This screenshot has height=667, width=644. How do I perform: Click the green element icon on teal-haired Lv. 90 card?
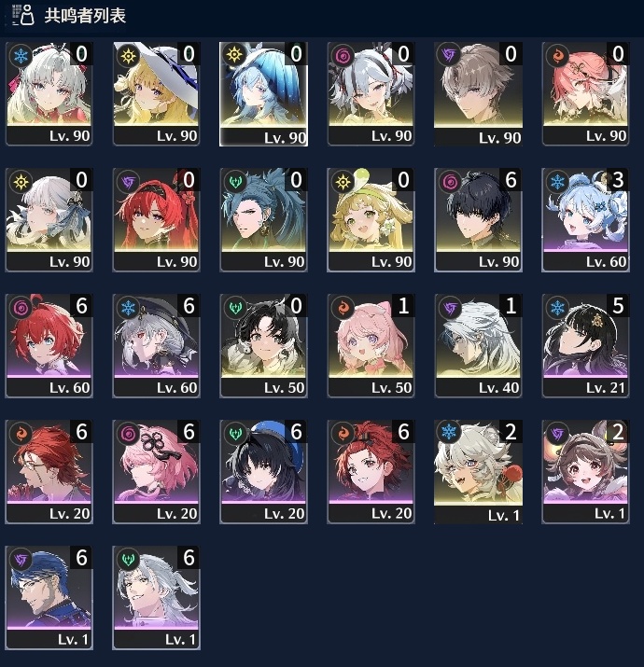point(235,182)
